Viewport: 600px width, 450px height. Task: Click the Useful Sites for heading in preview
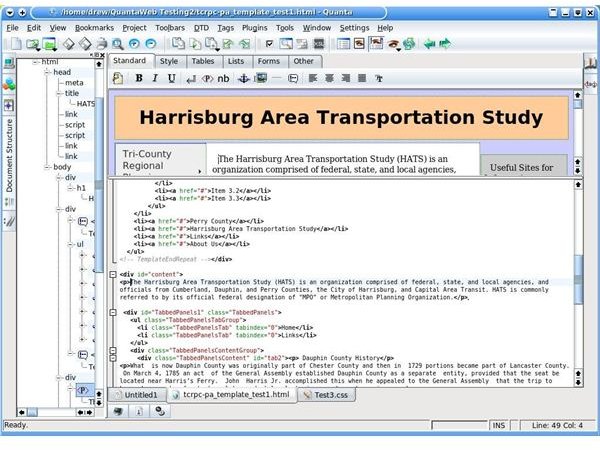521,168
